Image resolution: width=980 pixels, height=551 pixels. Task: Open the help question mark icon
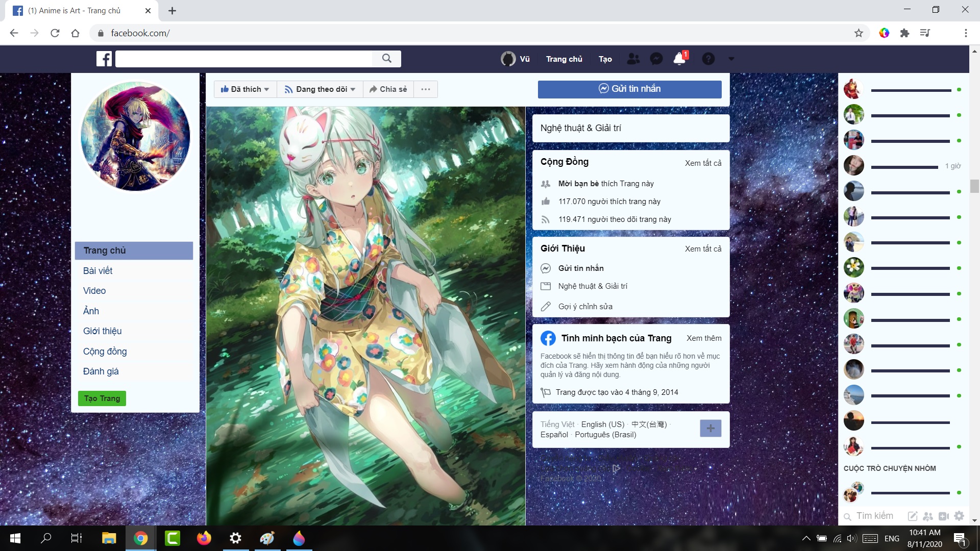click(x=708, y=59)
